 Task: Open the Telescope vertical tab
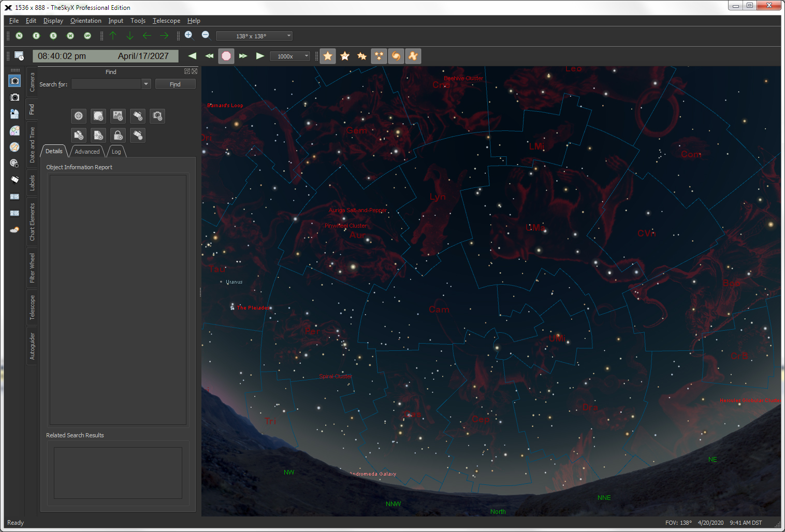coord(32,307)
